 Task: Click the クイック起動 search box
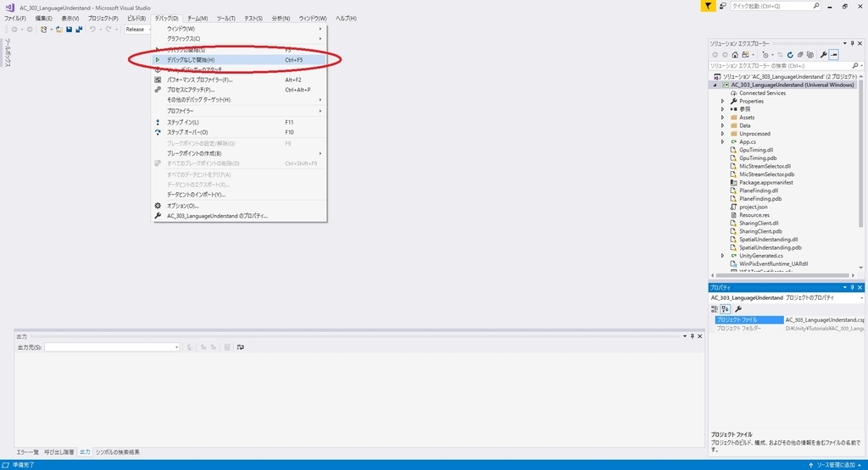(775, 6)
